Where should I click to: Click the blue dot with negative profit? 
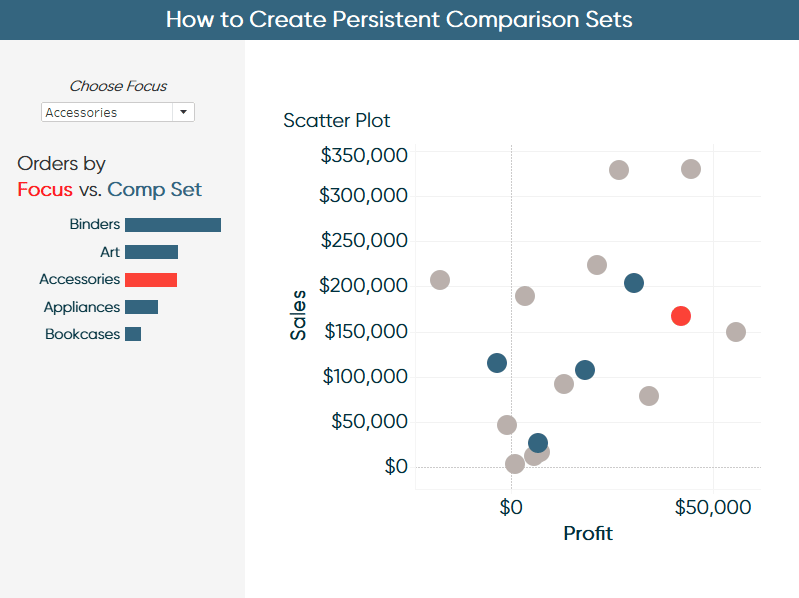click(x=497, y=363)
